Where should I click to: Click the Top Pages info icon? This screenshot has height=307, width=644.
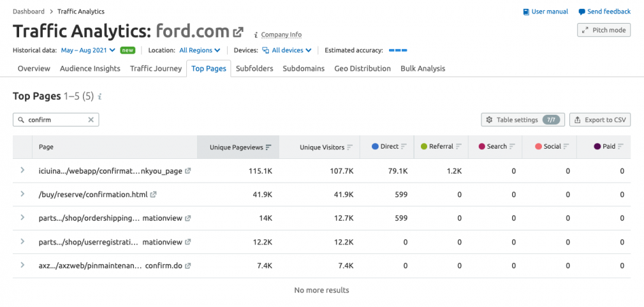click(x=99, y=97)
